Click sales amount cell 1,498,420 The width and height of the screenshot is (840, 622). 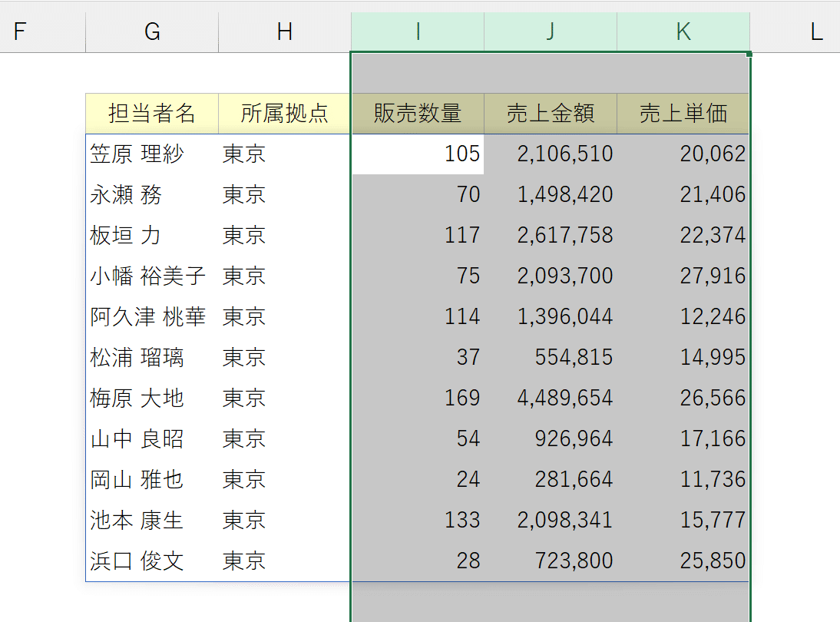pos(551,194)
